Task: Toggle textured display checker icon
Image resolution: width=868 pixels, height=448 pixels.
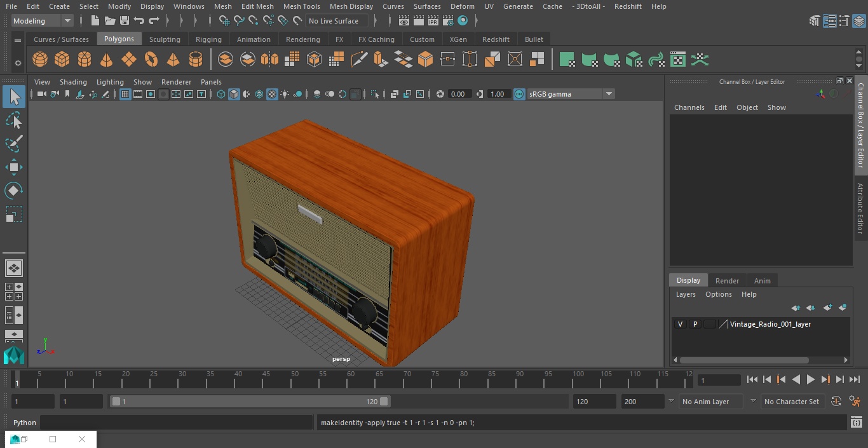Action: [272, 94]
